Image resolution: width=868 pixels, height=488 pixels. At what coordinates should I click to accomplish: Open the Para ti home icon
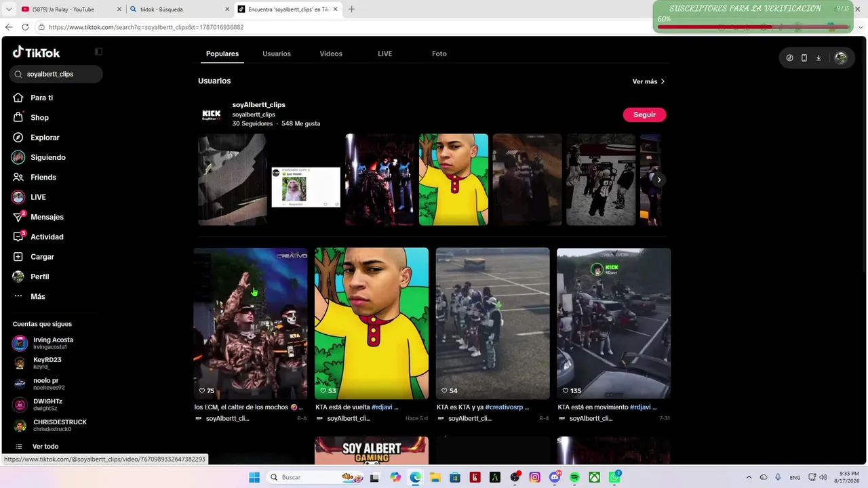18,98
